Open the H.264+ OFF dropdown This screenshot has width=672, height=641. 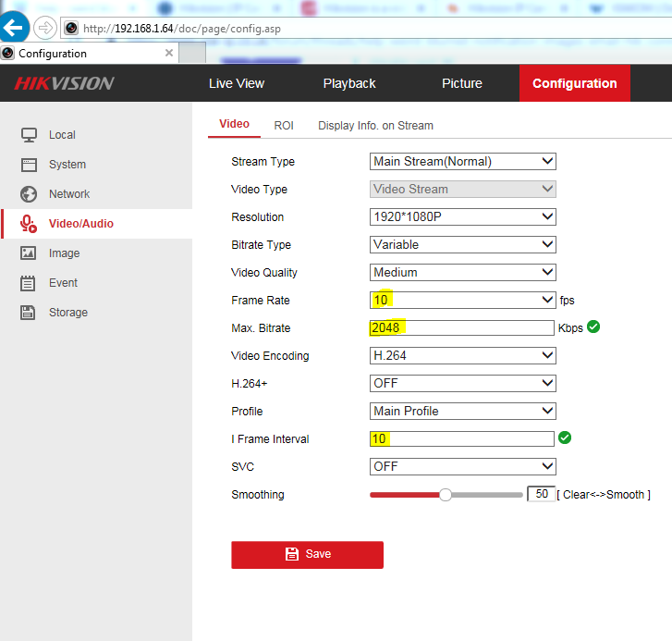click(x=462, y=383)
